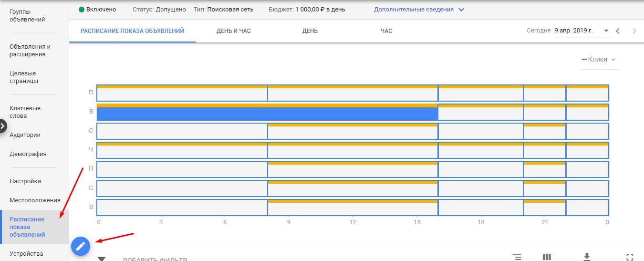
Task: Switch to the День и час tab
Action: 233,31
